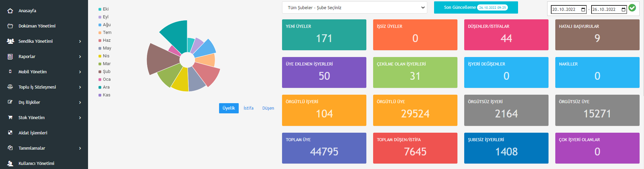The width and height of the screenshot is (644, 169).
Task: Toggle the Eki legend item in chart
Action: point(105,9)
